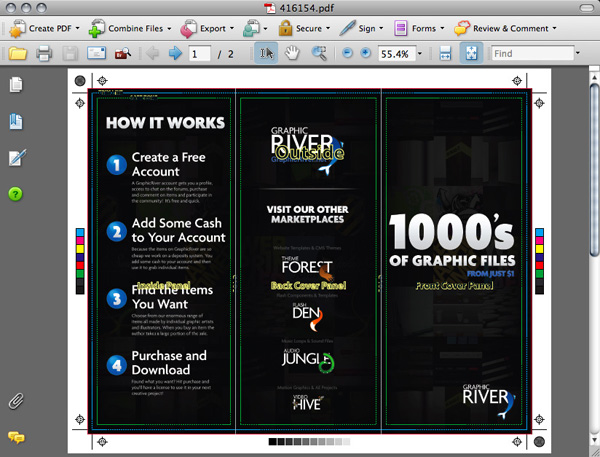
Task: Open the Combine Files menu
Action: pyautogui.click(x=130, y=28)
